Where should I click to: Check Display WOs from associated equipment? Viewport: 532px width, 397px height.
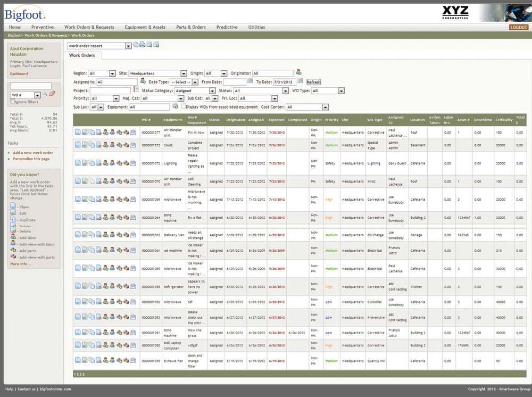pos(184,106)
